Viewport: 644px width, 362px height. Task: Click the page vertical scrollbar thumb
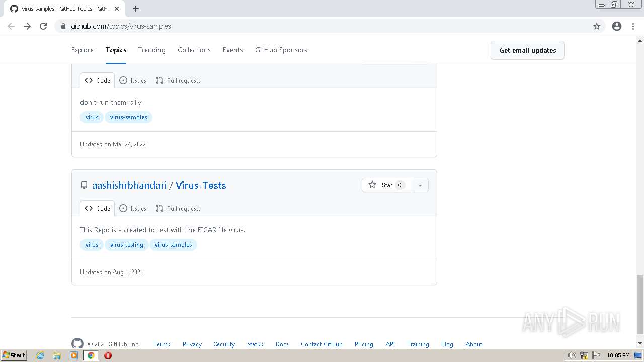pyautogui.click(x=640, y=304)
